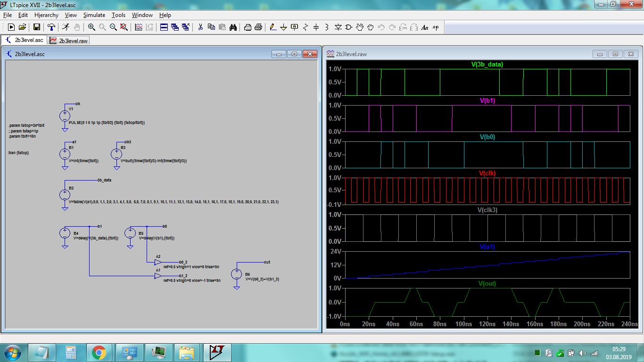Click the V(b0) trace label
The width and height of the screenshot is (644, 362).
pos(487,137)
